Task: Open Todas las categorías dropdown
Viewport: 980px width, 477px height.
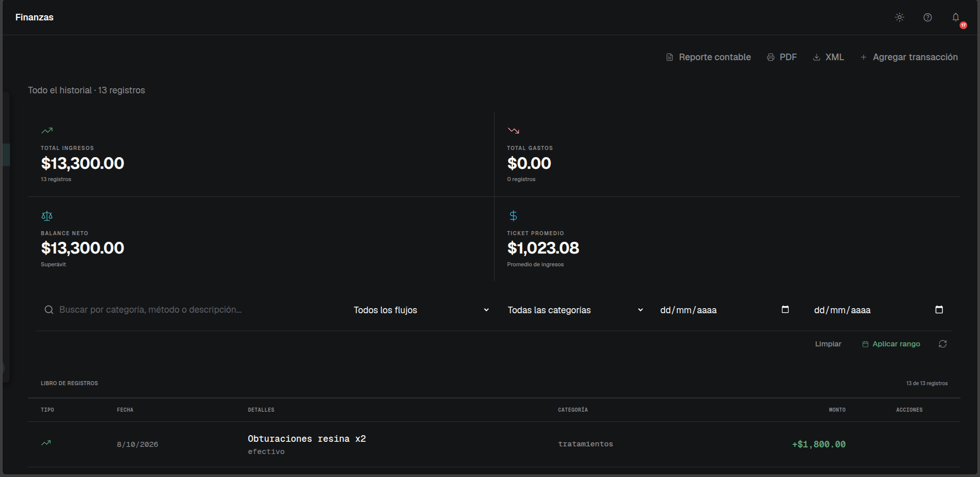Action: click(575, 310)
